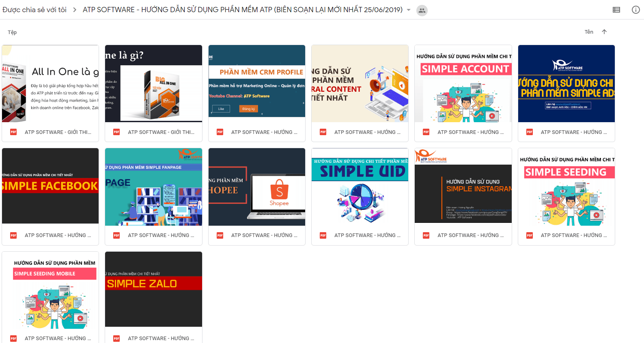
Task: Open the Tên sort options
Action: click(x=589, y=32)
